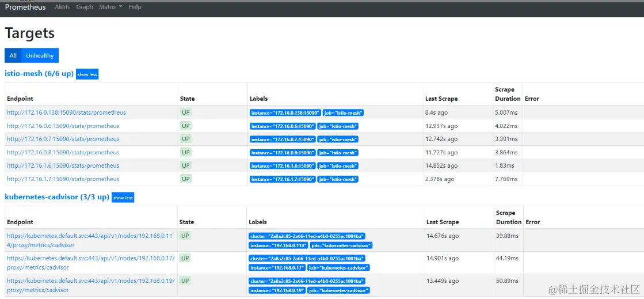Click UP state badge for 172.16.0.138 row
Image resolution: width=644 pixels, height=299 pixels.
pos(186,112)
